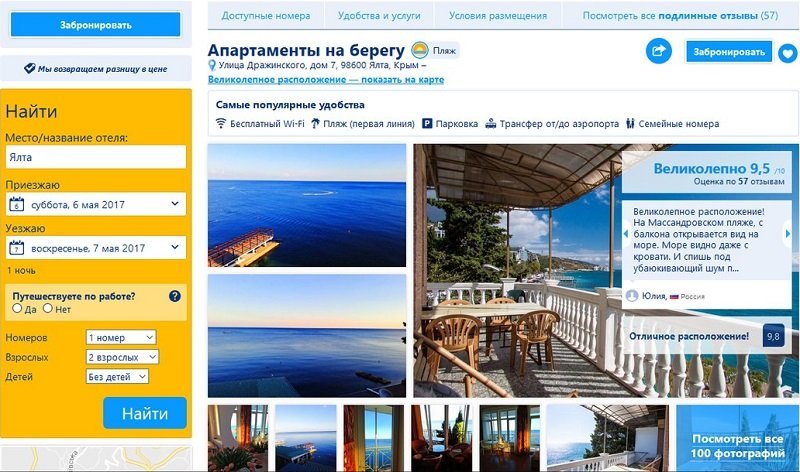Viewport: 800px width, 472px height.
Task: Click the question mark help icon
Action: coord(174,296)
